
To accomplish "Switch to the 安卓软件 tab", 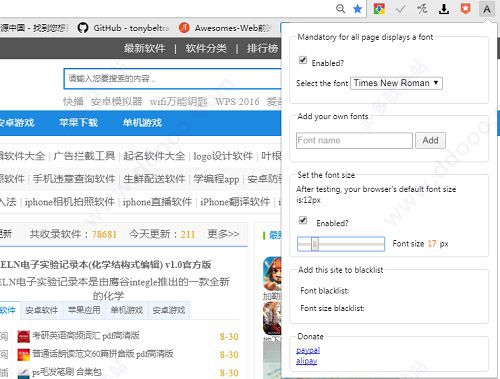I will (42, 310).
